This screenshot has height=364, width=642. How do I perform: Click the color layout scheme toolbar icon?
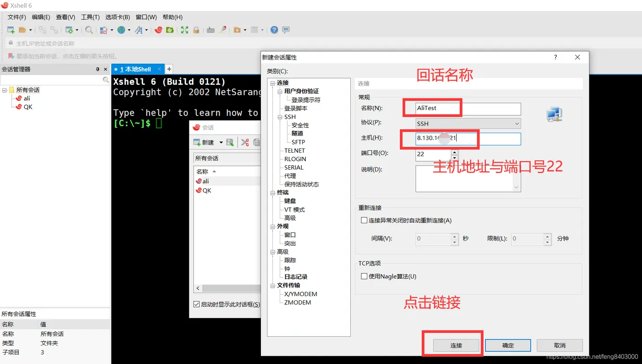(104, 30)
